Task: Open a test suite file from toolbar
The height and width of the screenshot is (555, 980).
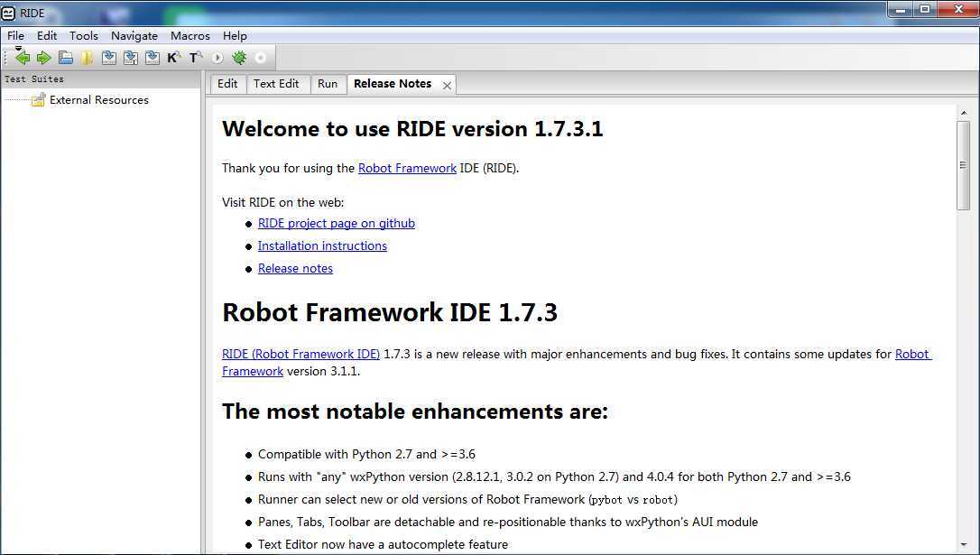Action: [x=66, y=58]
